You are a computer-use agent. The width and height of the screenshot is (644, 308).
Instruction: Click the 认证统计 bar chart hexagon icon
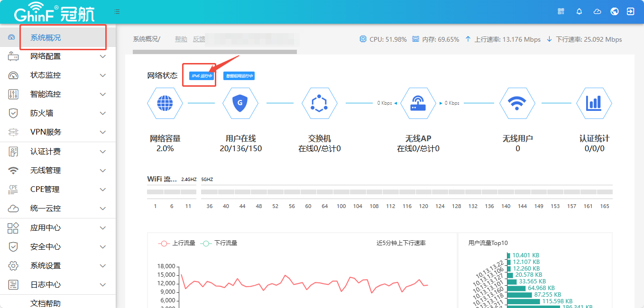594,103
